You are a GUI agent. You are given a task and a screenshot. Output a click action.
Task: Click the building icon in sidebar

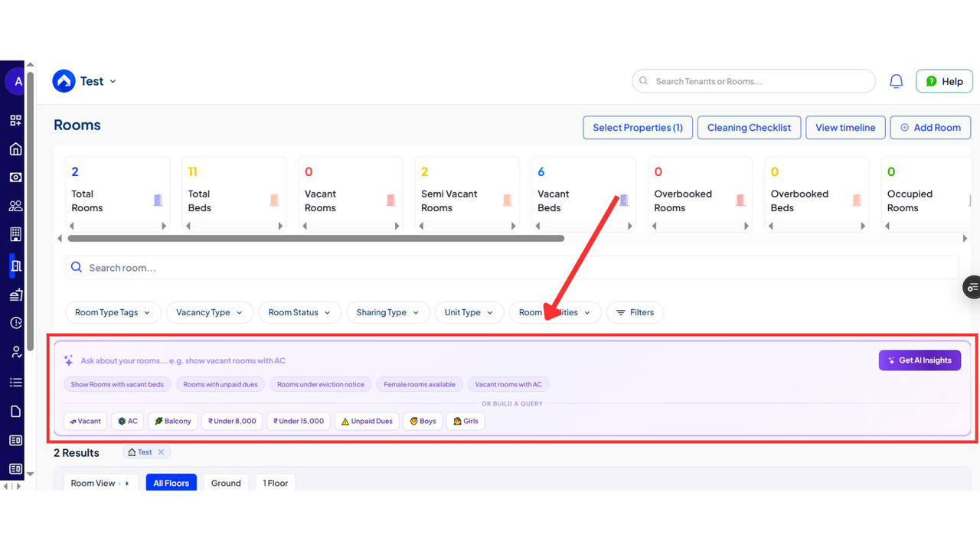click(15, 234)
